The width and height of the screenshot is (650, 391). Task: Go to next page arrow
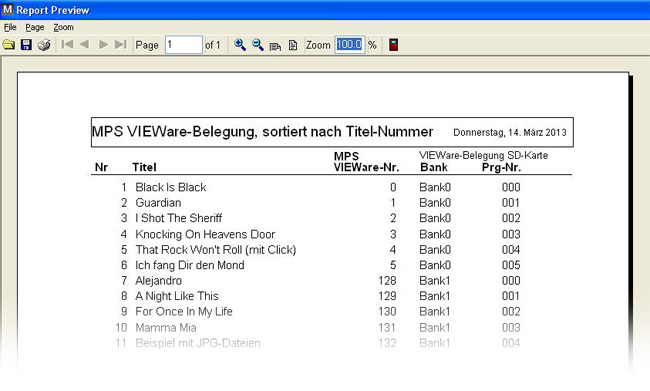[x=103, y=44]
